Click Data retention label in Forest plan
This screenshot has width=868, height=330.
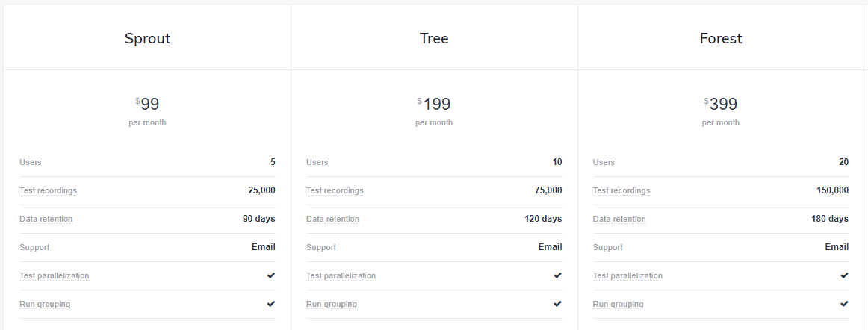click(x=619, y=219)
